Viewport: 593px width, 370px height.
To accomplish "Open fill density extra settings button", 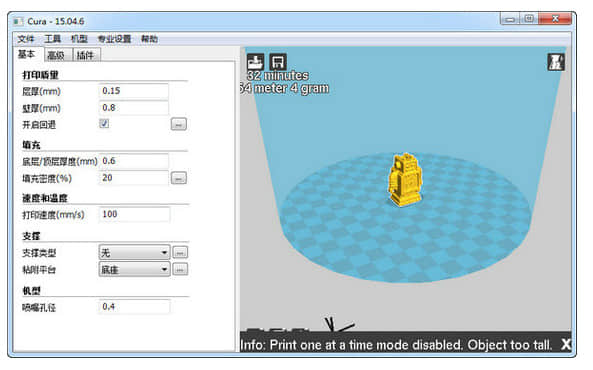I will pyautogui.click(x=179, y=178).
